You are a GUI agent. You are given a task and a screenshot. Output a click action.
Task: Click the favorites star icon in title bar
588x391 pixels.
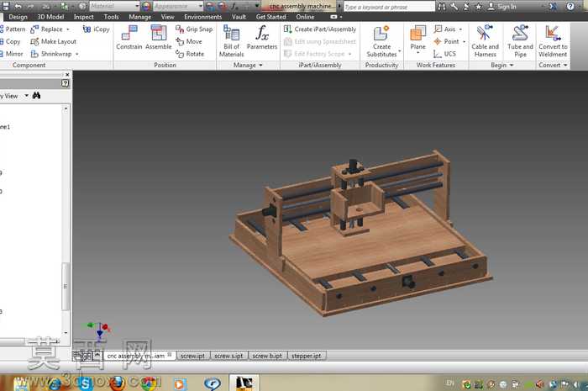click(479, 7)
